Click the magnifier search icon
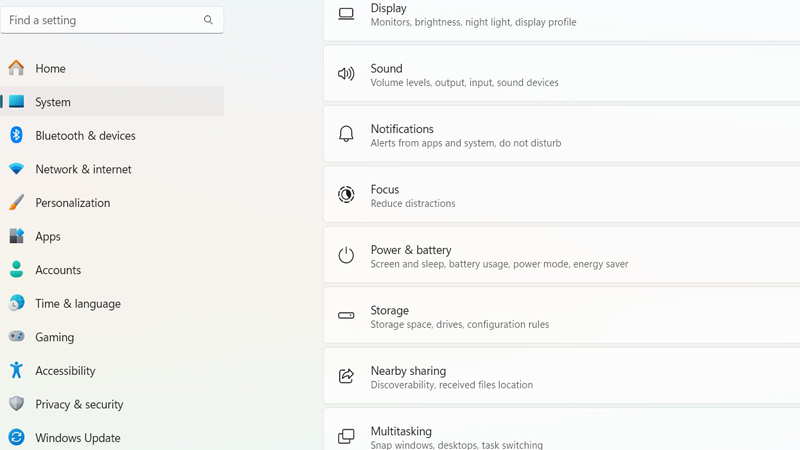 tap(208, 20)
